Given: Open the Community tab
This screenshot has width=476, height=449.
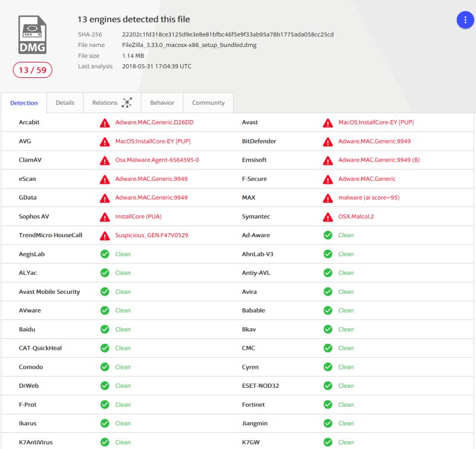Looking at the screenshot, I should pyautogui.click(x=208, y=102).
